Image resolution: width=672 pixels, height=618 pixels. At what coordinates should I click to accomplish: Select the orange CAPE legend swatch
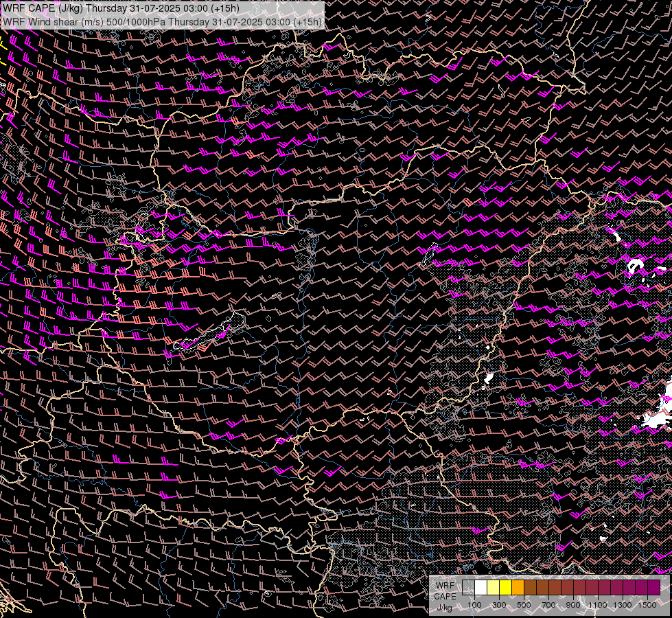click(x=518, y=587)
